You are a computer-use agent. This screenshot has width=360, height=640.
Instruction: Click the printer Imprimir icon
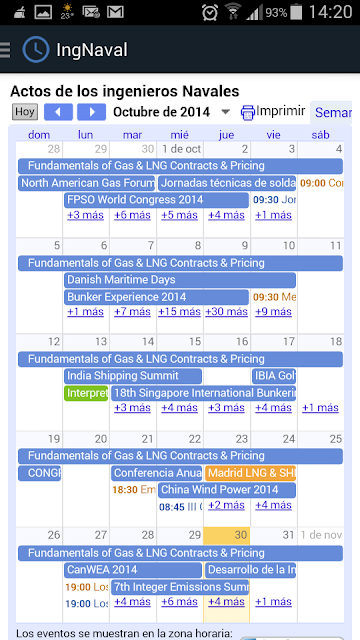pos(247,112)
